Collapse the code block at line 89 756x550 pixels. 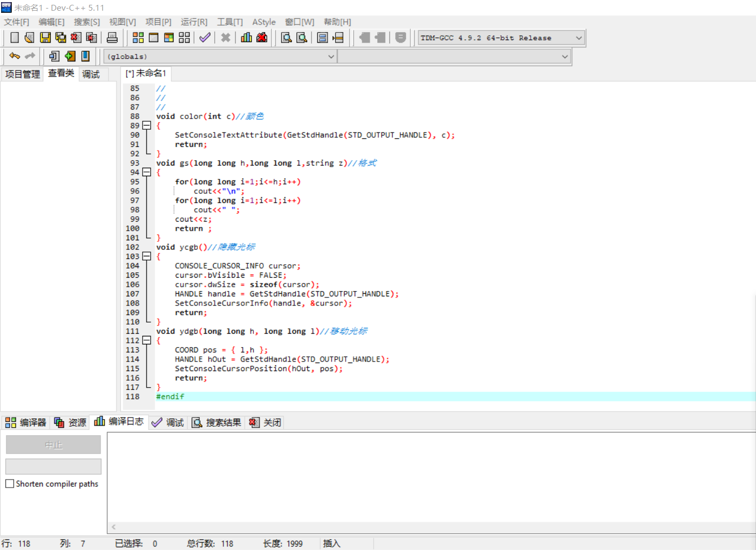[x=147, y=125]
